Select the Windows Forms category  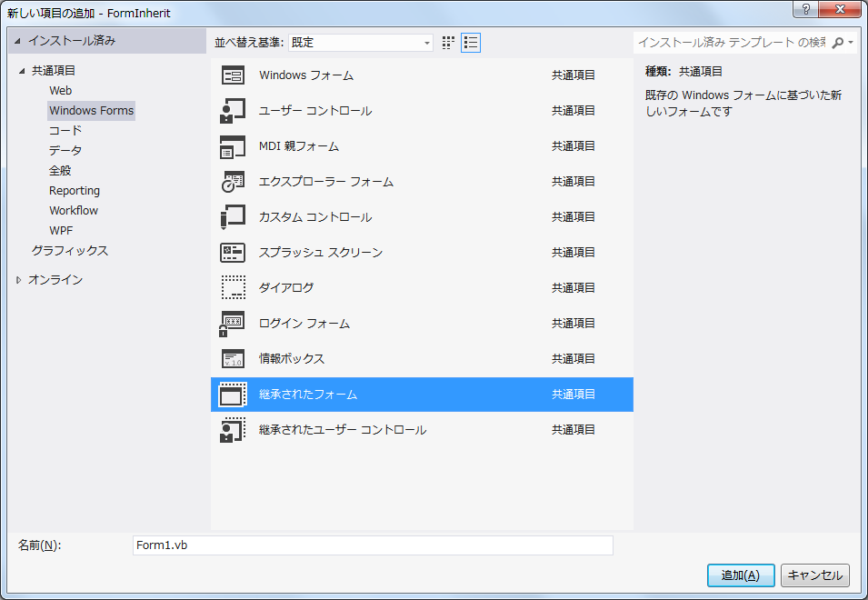tap(91, 111)
